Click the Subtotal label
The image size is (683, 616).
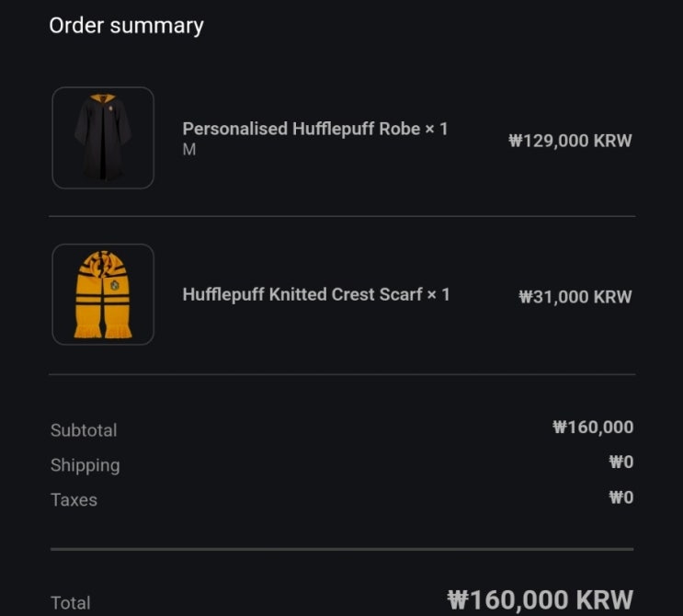click(84, 430)
